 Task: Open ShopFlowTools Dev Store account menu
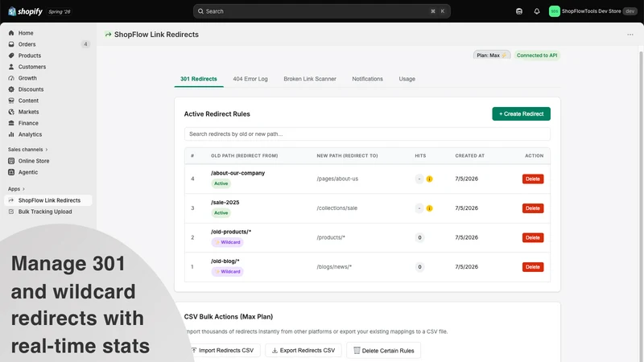[592, 11]
